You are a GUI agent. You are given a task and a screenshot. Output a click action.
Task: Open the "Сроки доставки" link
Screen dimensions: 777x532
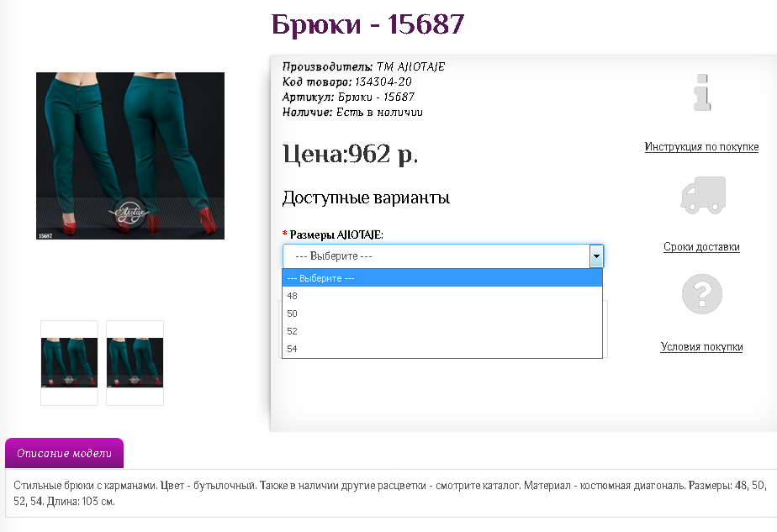coord(701,246)
